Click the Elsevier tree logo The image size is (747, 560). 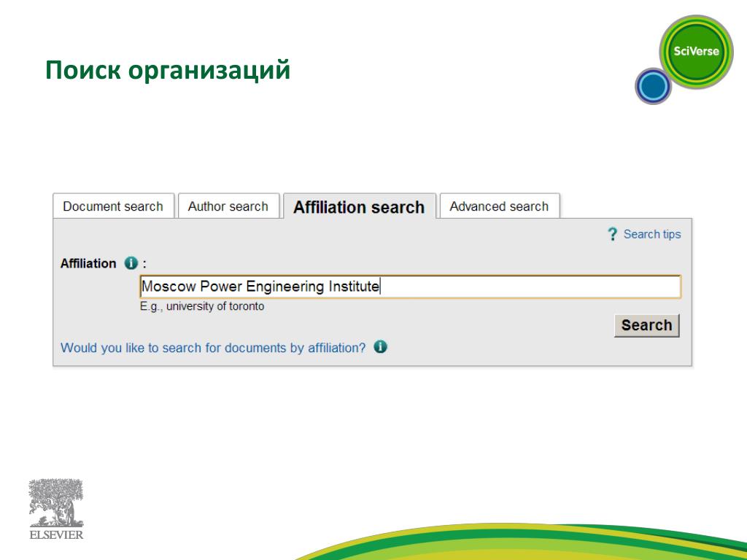56,509
